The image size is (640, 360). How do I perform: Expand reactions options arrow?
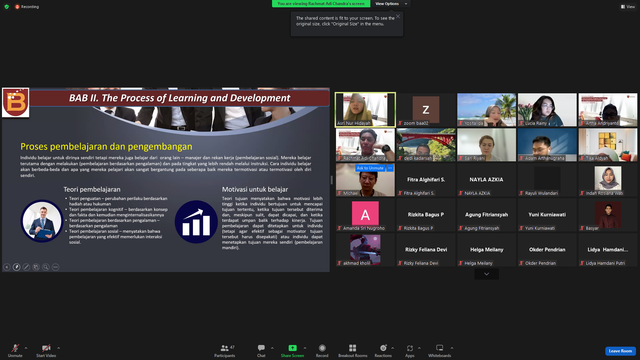click(393, 348)
